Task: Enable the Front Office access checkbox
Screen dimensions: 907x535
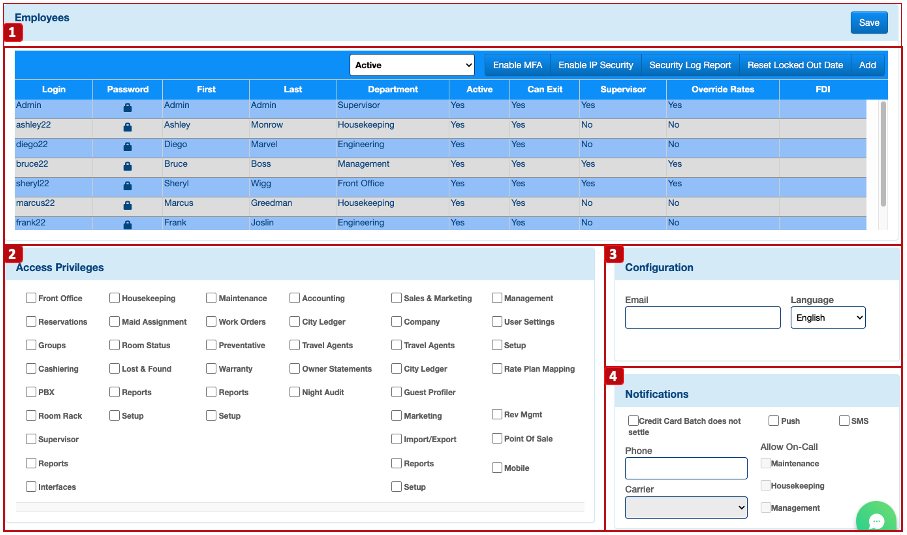Action: (x=31, y=298)
